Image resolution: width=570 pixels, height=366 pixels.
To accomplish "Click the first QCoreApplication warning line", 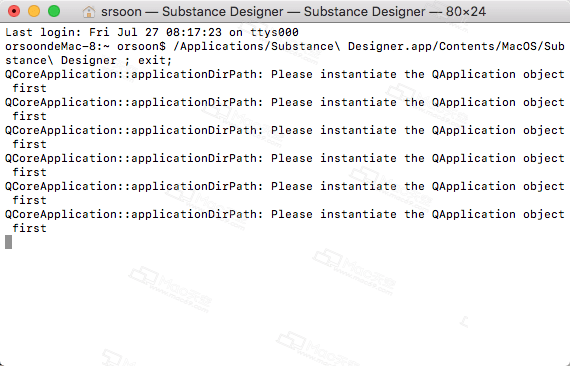I will 285,75.
